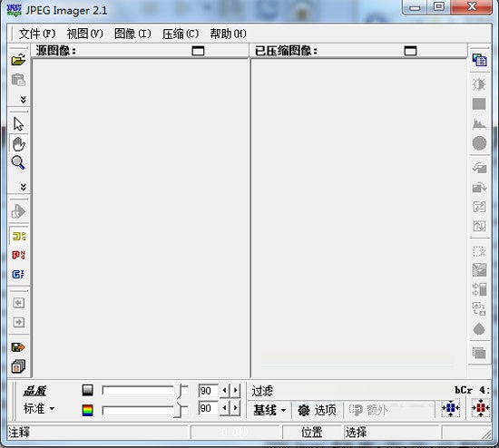Expand the lower left toolbar chevron below magnifier
Viewport: 499px width, 448px height.
23,187
